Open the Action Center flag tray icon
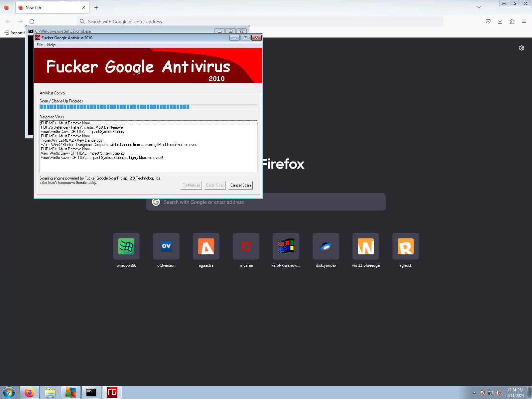The image size is (532, 399). pos(482,393)
